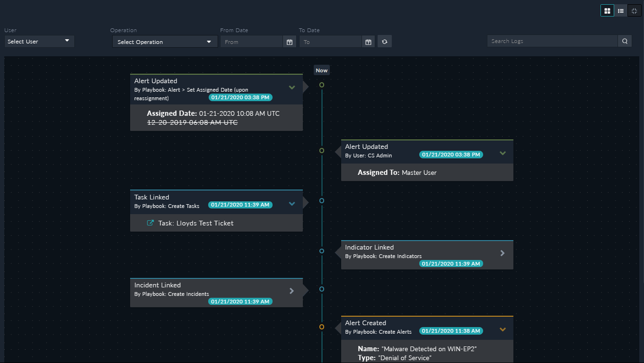Screen dimensions: 644x363
Task: Select the topmost timeline node below Now
Action: pos(321,85)
